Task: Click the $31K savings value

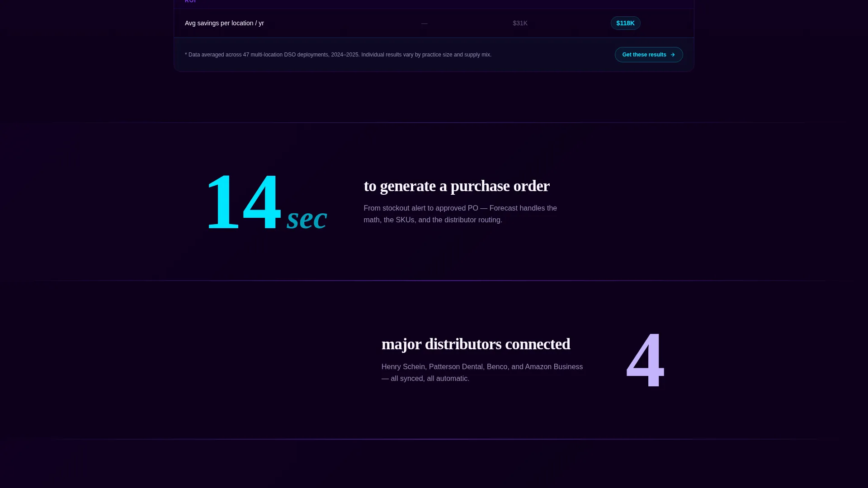Action: tap(520, 23)
